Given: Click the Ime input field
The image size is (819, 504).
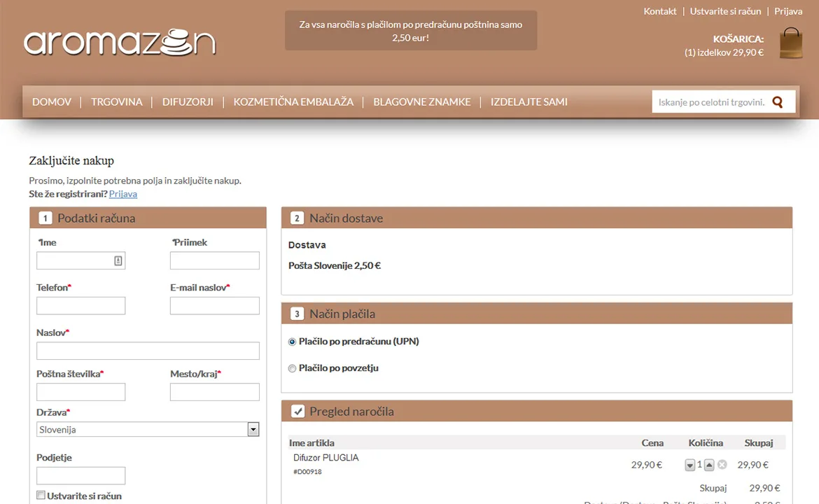Looking at the screenshot, I should 81,260.
